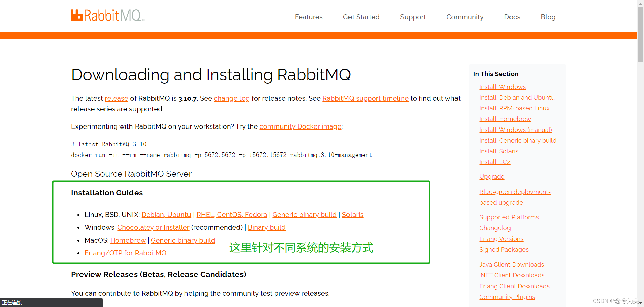Open sidebar Install: Windows (manual)
Screen dimensions: 644x307
[516, 130]
